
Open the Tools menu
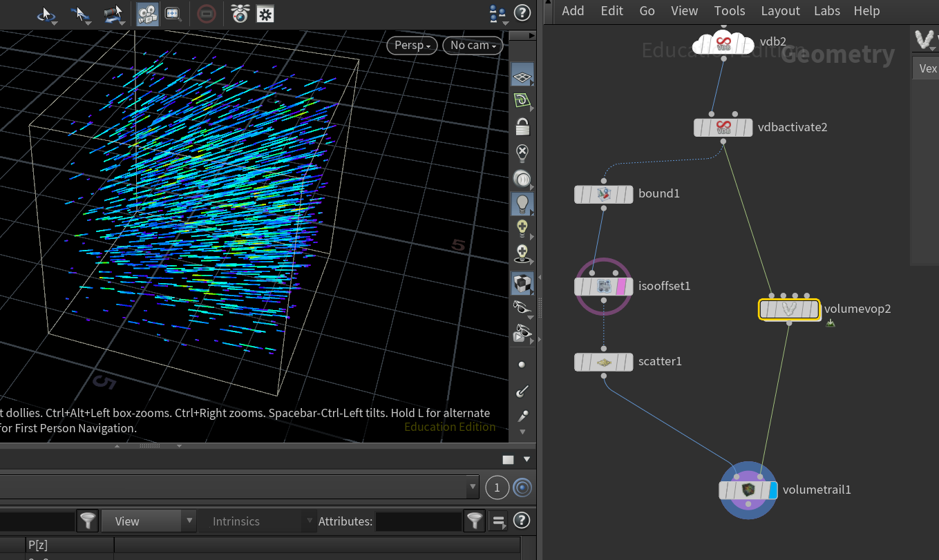pos(730,10)
